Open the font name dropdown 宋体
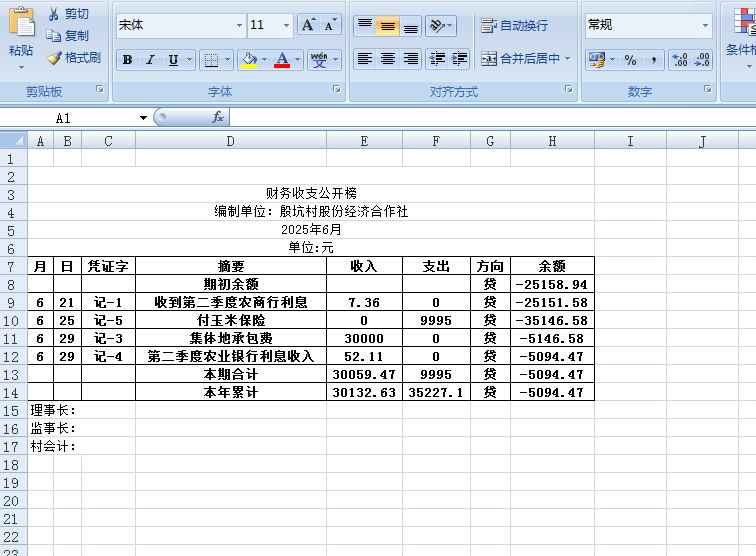The height and width of the screenshot is (556, 756). (239, 25)
